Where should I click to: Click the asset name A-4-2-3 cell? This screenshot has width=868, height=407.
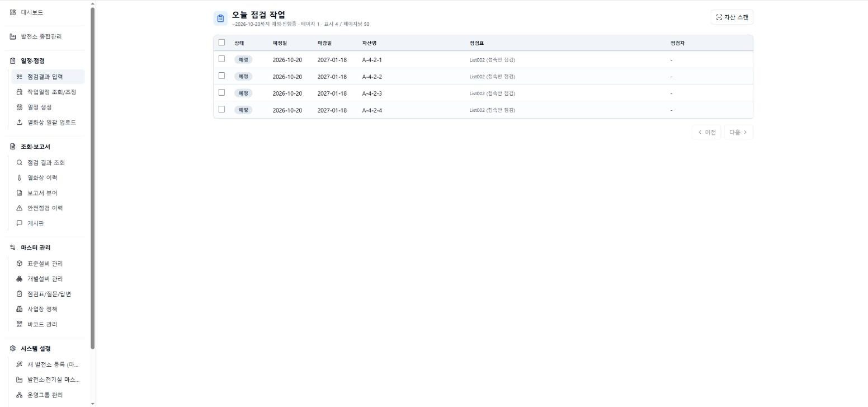(372, 93)
